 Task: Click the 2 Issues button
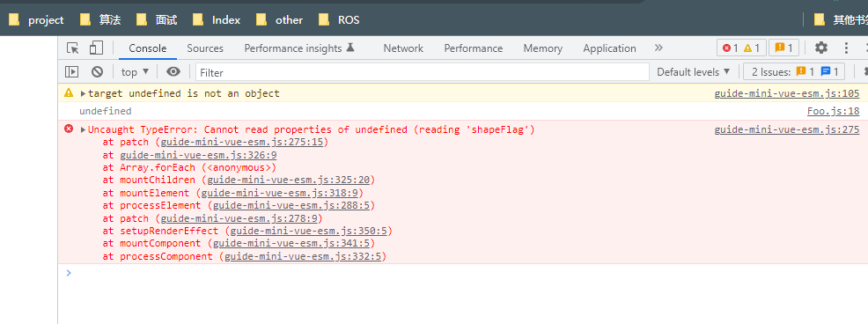coord(793,72)
